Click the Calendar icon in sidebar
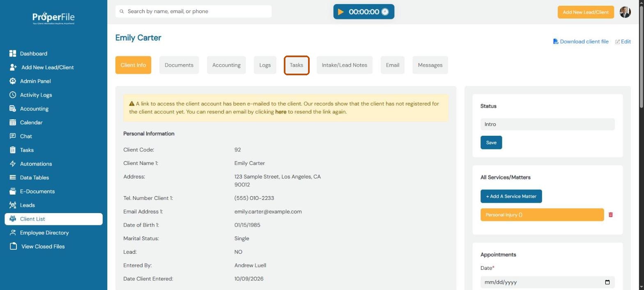This screenshot has height=290, width=644. (x=13, y=122)
